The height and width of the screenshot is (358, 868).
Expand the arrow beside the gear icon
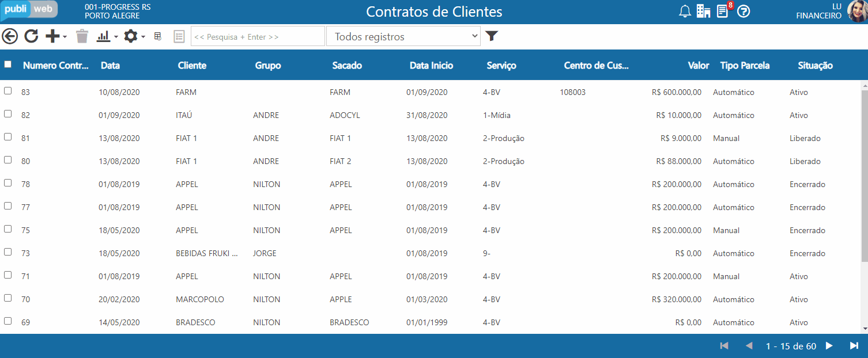point(143,37)
